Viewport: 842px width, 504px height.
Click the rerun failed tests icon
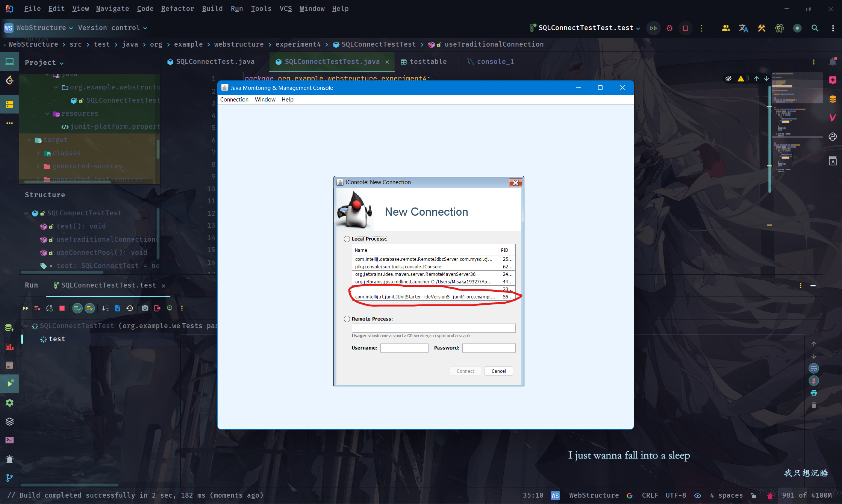(37, 308)
